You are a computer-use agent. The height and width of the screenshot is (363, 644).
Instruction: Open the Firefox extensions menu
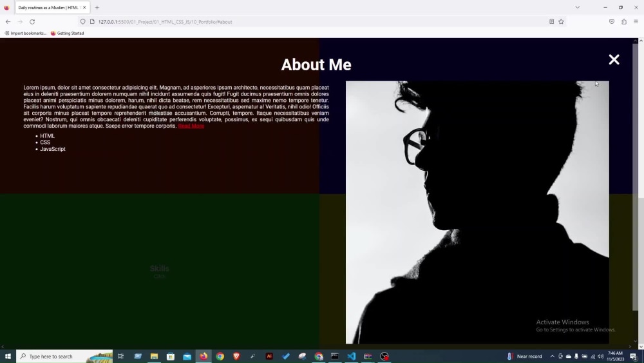tap(624, 22)
